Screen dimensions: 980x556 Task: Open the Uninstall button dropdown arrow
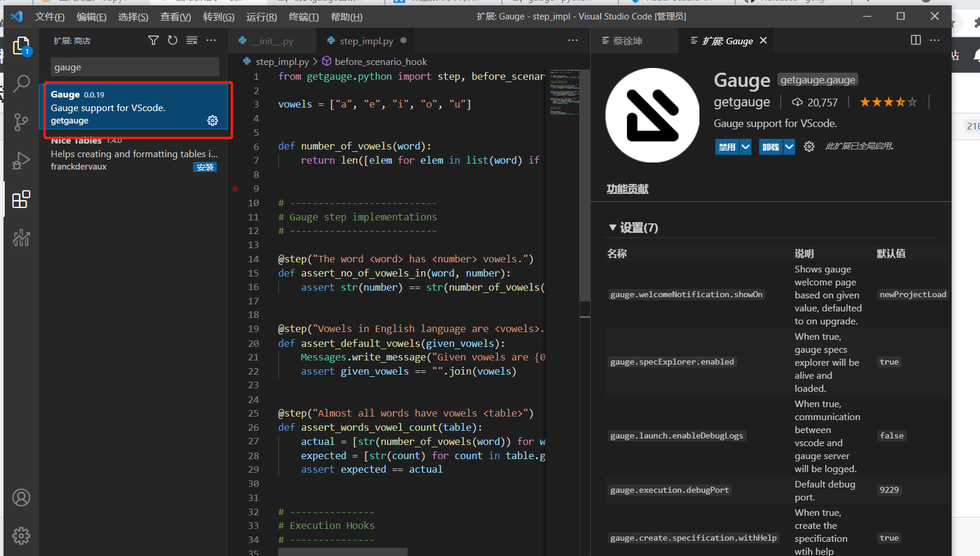[789, 147]
